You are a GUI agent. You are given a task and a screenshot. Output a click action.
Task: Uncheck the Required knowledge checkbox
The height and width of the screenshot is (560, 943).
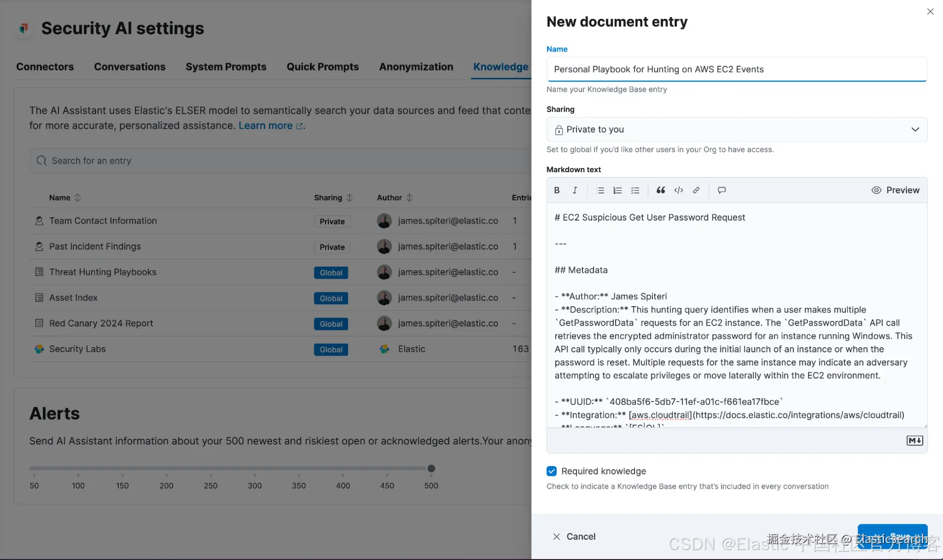[551, 471]
